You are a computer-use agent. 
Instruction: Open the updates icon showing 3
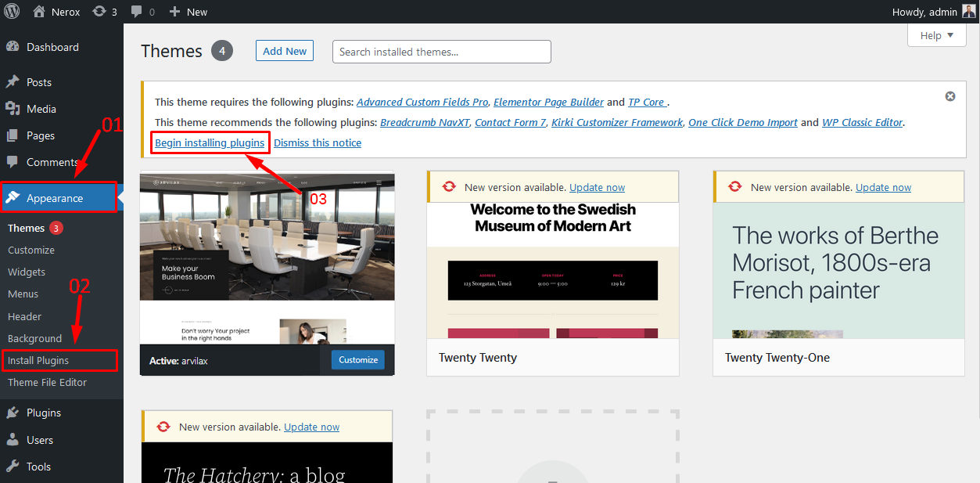(x=99, y=12)
